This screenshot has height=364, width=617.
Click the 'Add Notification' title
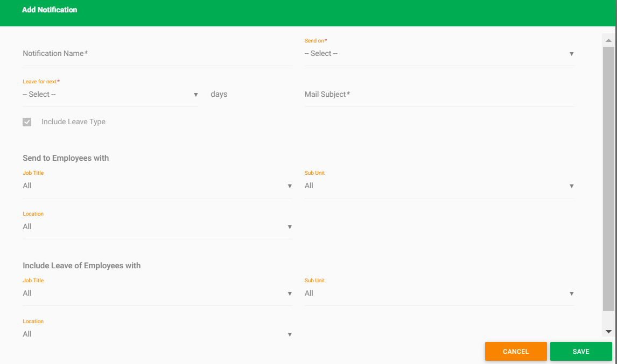(x=50, y=10)
